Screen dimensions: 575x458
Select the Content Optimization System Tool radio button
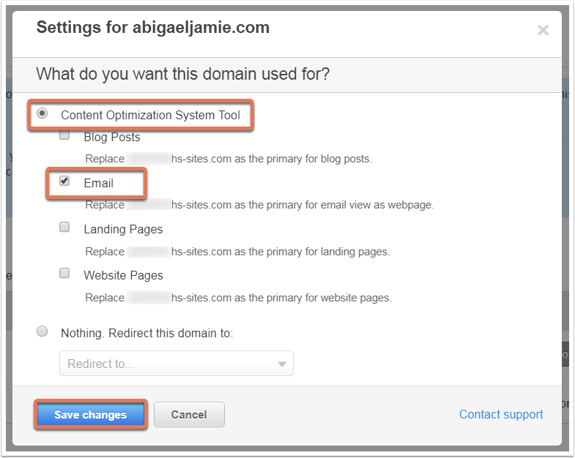pos(42,113)
